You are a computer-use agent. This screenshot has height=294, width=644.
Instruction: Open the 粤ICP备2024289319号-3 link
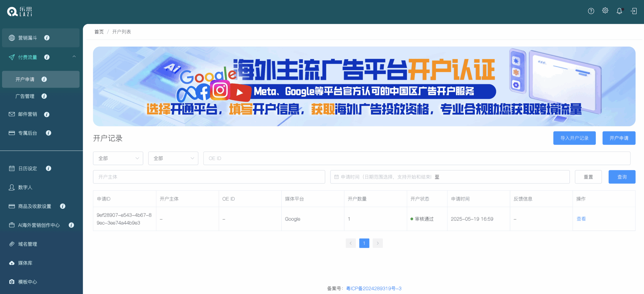pyautogui.click(x=374, y=288)
